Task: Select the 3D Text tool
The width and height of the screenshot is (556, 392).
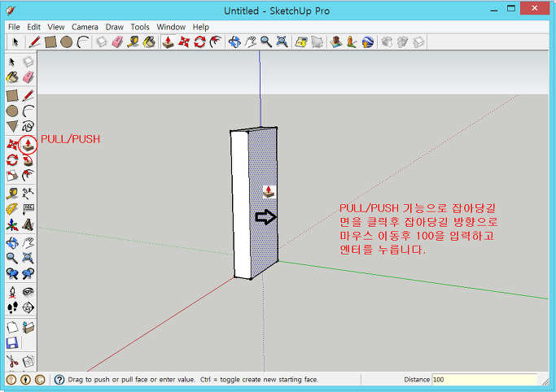Action: click(28, 224)
